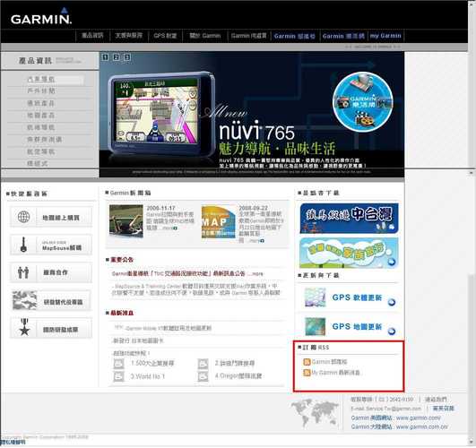Open the MAP thumbnail for 2008-09-22 news
The width and height of the screenshot is (476, 448).
tap(218, 222)
